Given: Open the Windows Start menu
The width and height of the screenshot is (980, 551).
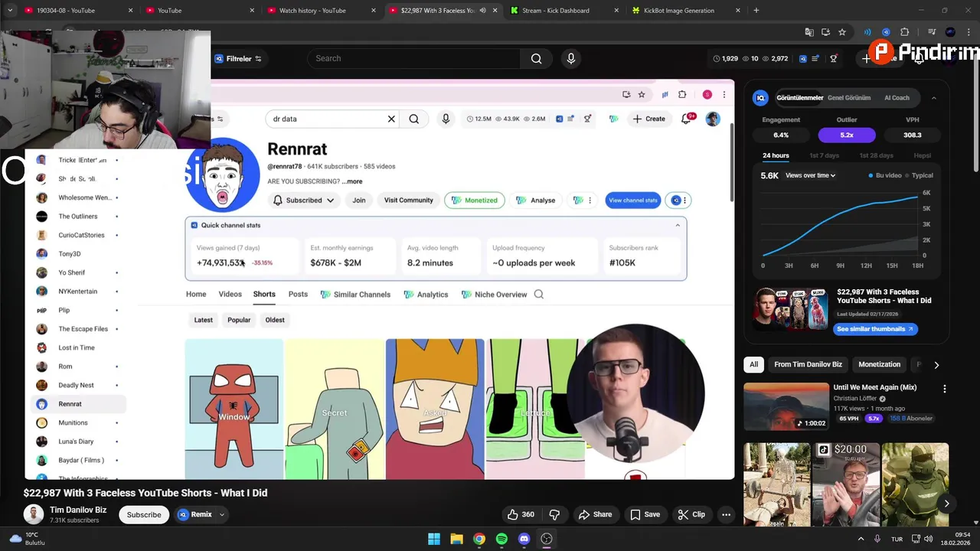Looking at the screenshot, I should [434, 539].
